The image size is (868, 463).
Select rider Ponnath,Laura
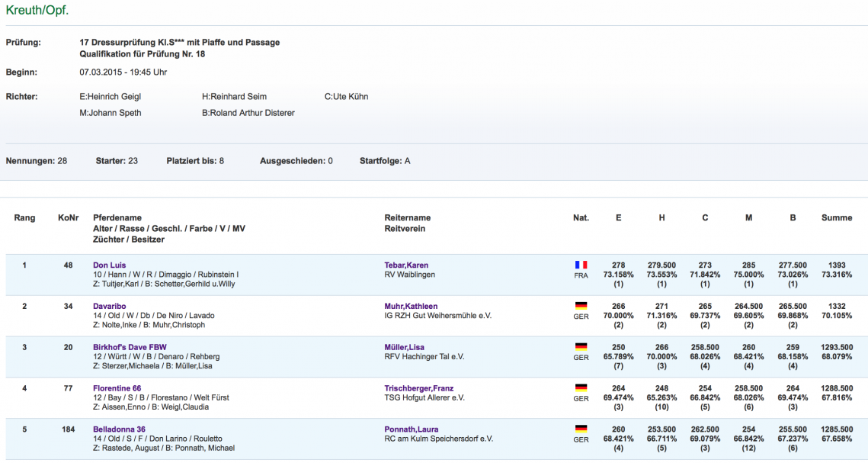tap(412, 430)
